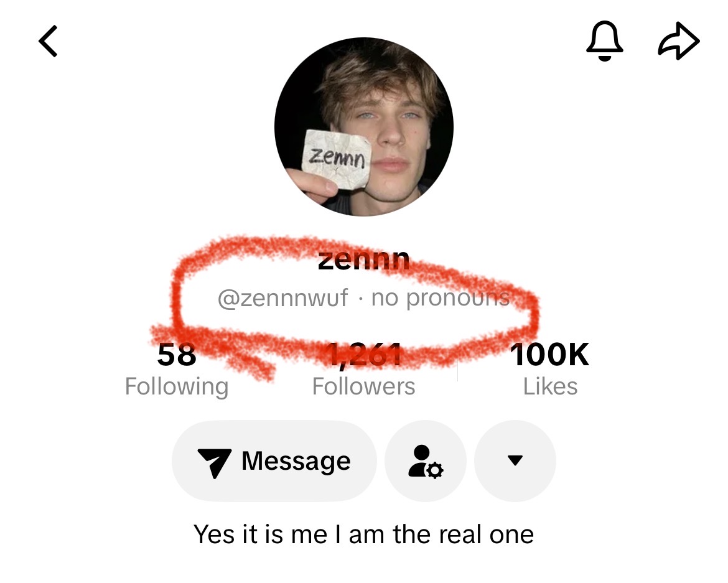Screen dimensions: 728x583
Task: Tap the 1,261 followers number
Action: 363,355
